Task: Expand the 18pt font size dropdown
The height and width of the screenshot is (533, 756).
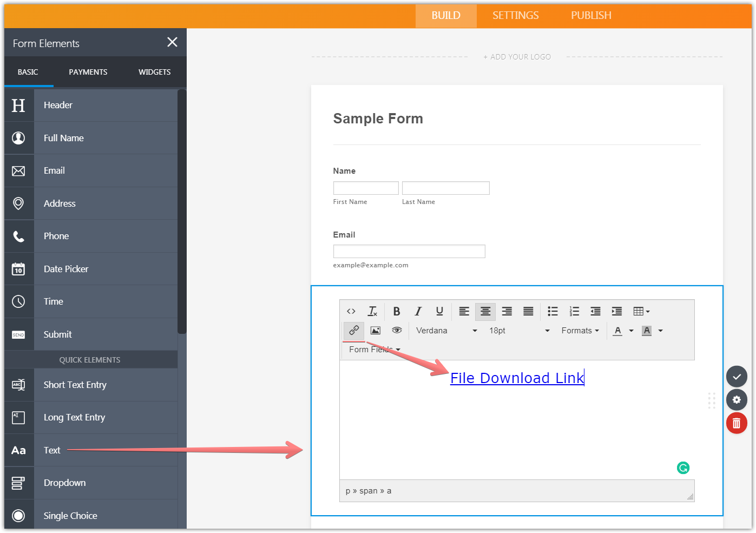Action: point(519,331)
